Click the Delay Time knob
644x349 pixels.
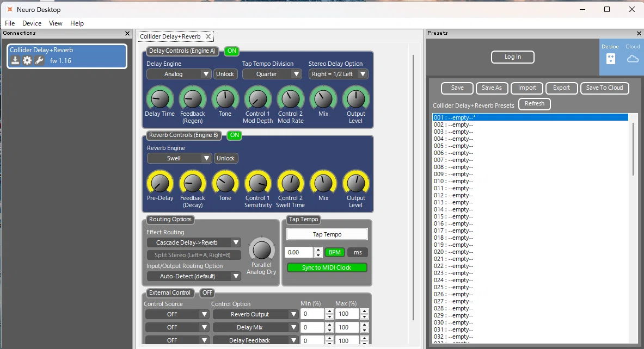(x=160, y=99)
